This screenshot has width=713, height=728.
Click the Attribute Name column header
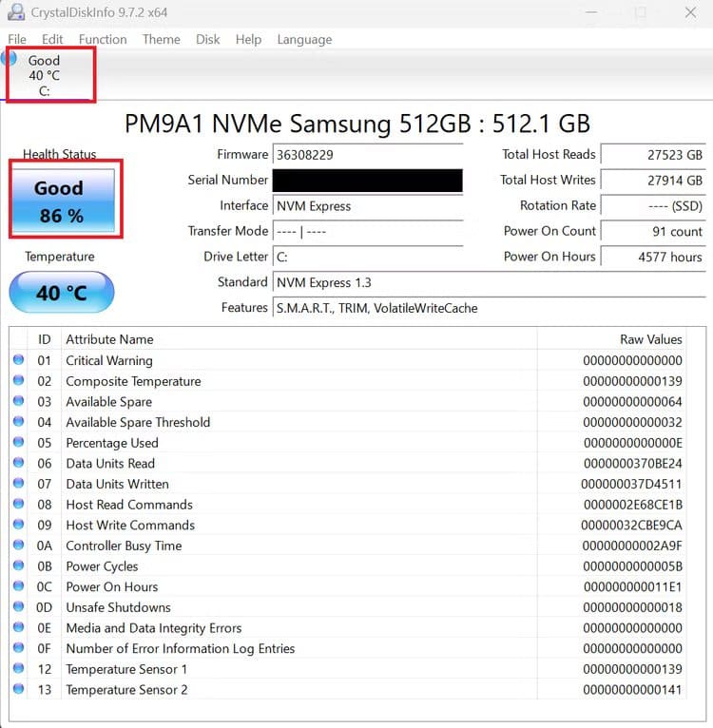(109, 339)
